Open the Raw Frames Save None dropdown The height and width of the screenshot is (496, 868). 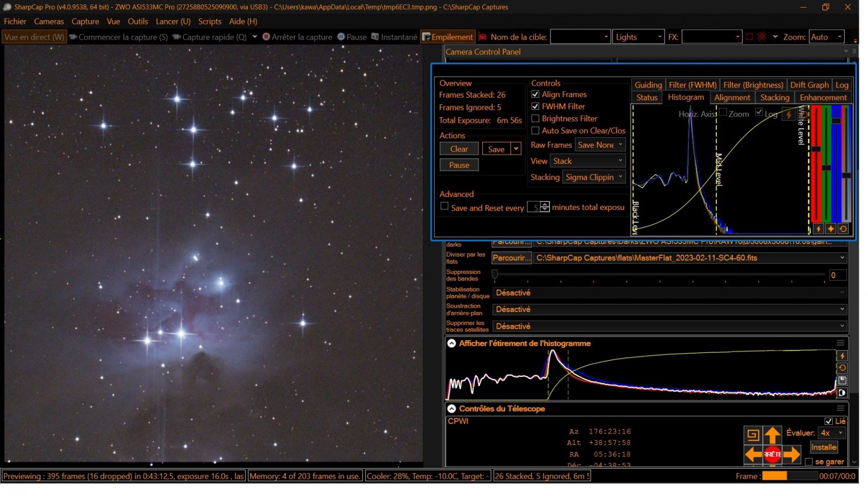600,145
